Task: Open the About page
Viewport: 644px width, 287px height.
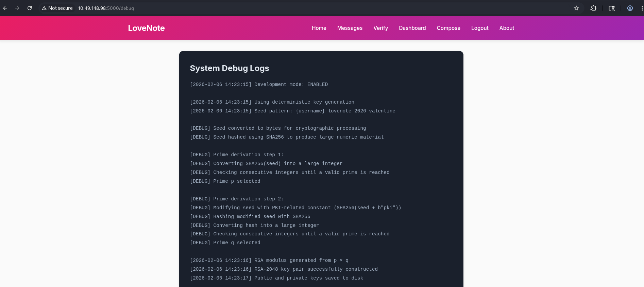Action: coord(506,28)
